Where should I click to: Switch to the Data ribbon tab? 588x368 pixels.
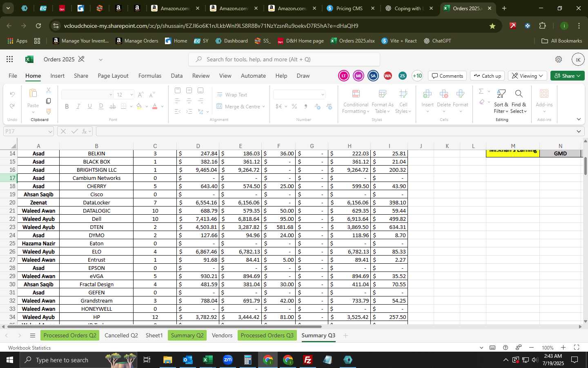177,76
